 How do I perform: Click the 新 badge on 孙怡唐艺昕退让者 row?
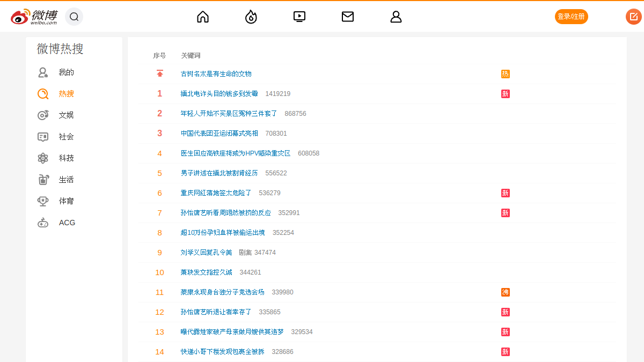pos(506,312)
